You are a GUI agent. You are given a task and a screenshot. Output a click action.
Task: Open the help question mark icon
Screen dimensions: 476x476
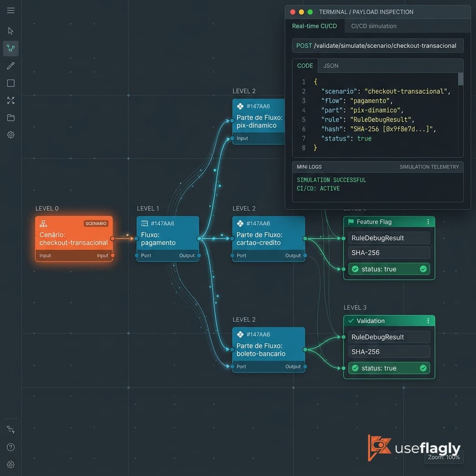11,447
